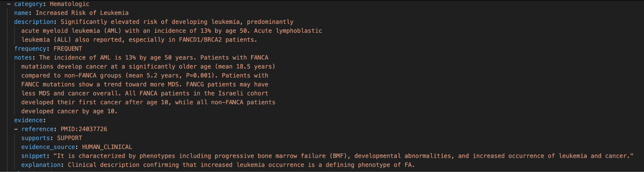Click the 'snippet' key
The width and height of the screenshot is (644, 172).
tap(34, 156)
